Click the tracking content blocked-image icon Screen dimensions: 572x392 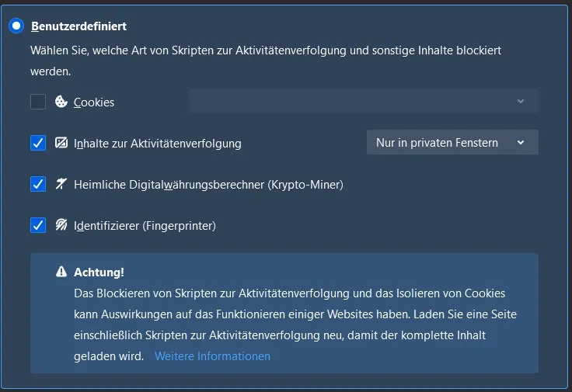(61, 143)
